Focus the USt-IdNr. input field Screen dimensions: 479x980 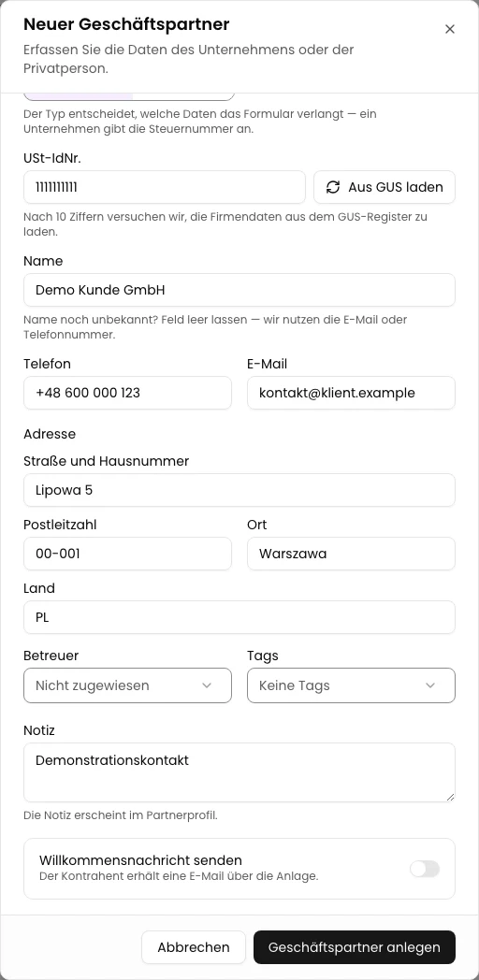point(165,187)
